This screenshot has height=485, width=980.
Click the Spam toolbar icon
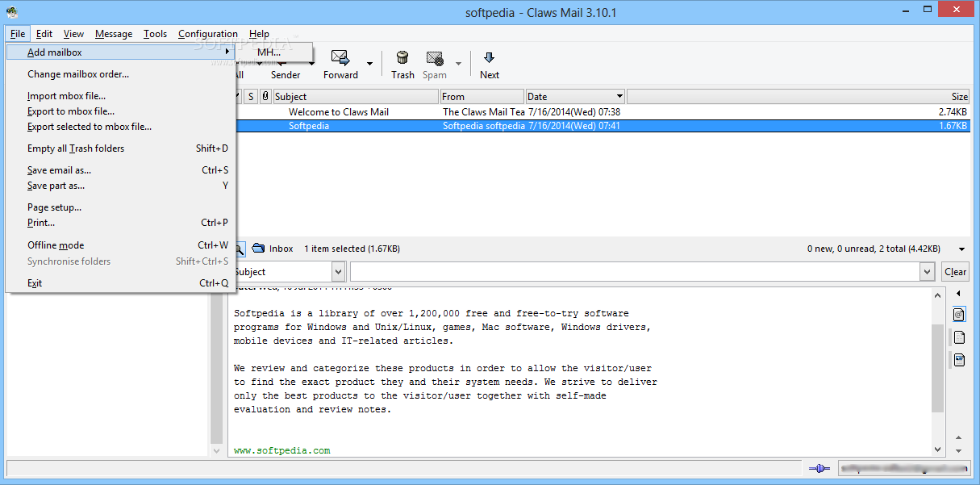[x=435, y=58]
